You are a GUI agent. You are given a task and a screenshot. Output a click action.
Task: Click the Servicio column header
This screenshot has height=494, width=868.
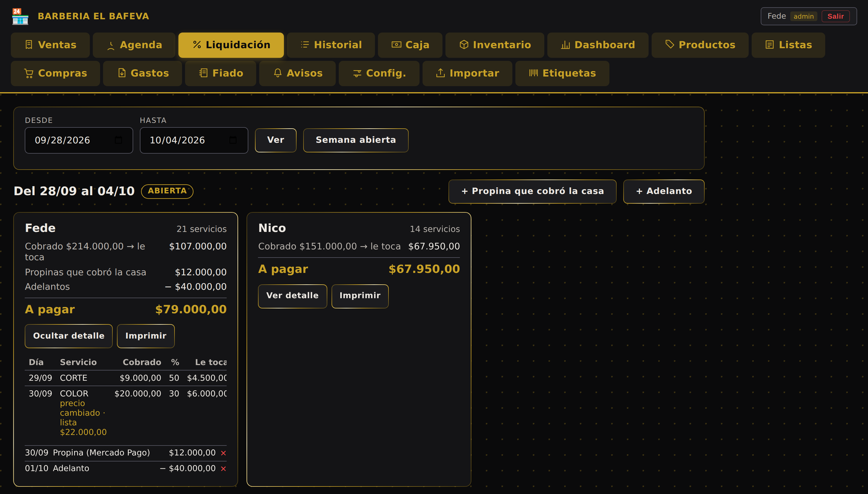[78, 362]
